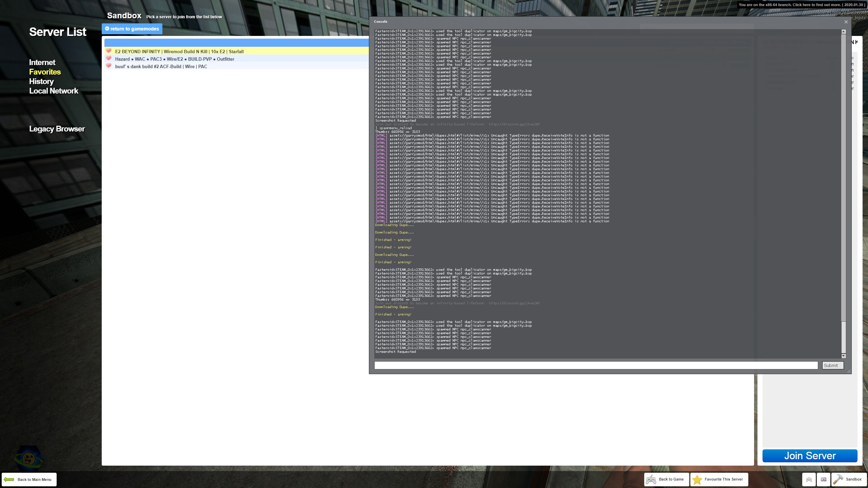
Task: Open the History section
Action: pyautogui.click(x=41, y=81)
